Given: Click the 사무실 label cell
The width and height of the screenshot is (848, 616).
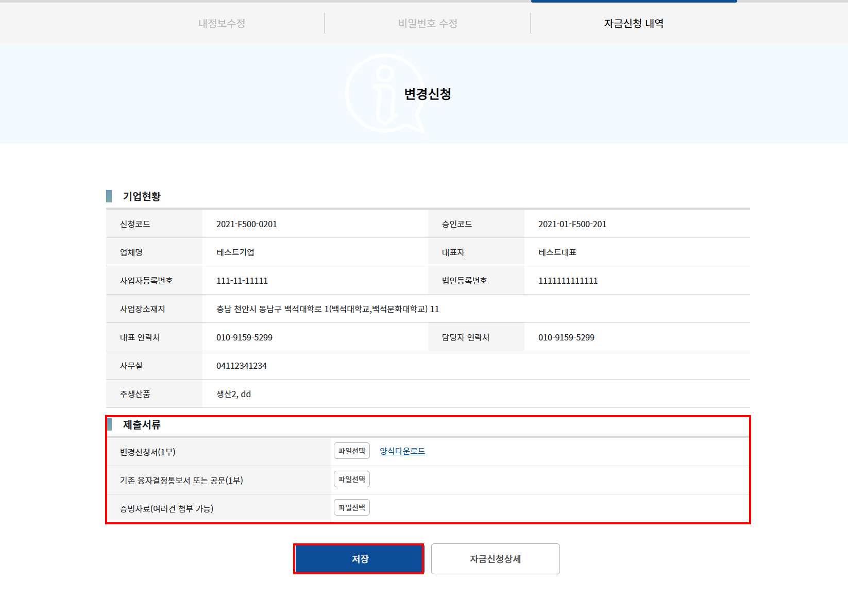Looking at the screenshot, I should coord(154,366).
